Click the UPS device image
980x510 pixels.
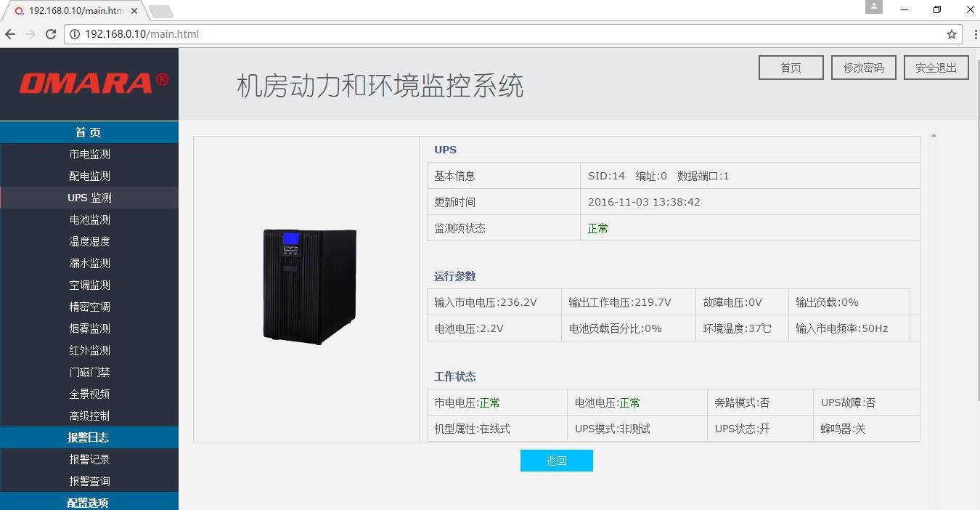(x=309, y=286)
